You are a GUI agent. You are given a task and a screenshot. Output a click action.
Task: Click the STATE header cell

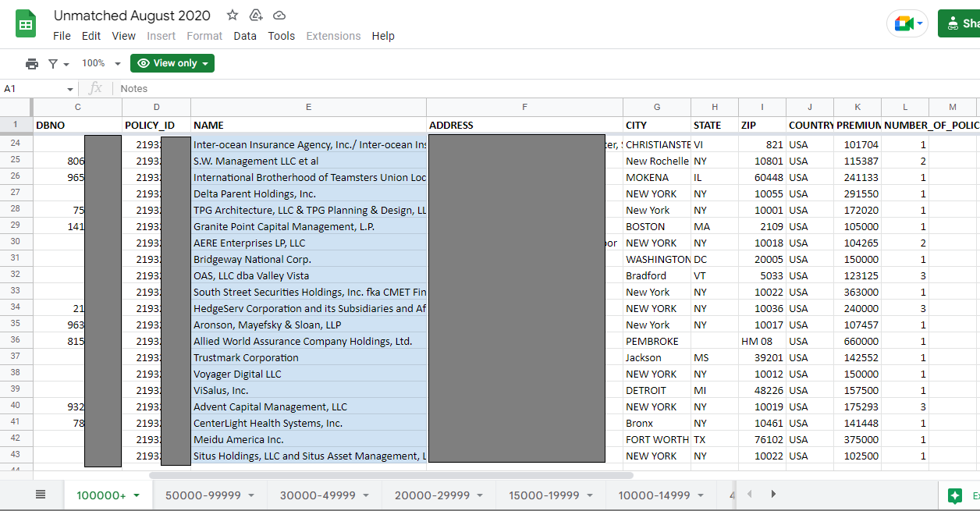tap(715, 125)
